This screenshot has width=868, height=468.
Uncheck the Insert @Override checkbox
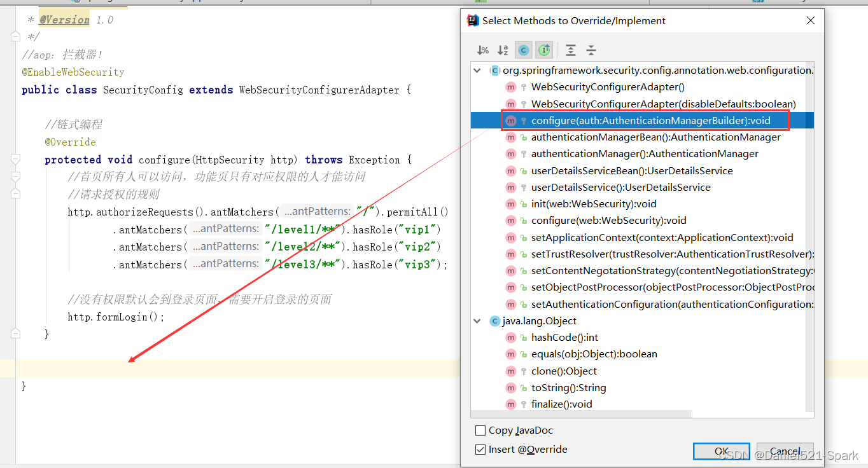pyautogui.click(x=480, y=450)
